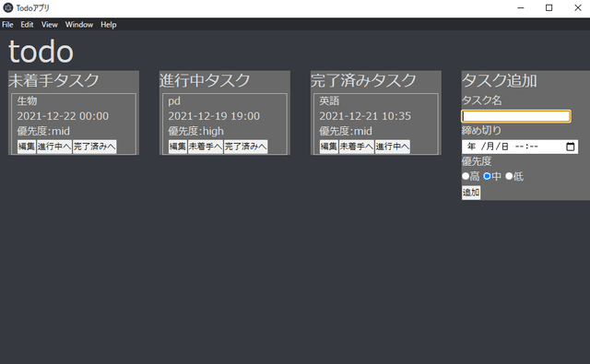590x364 pixels.
Task: Click the 締め切り date-time field
Action: pos(520,147)
